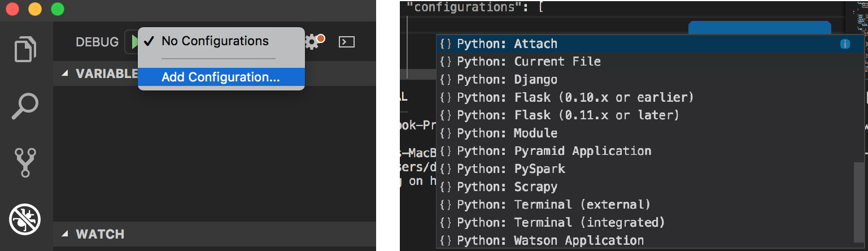The height and width of the screenshot is (251, 868).
Task: Select Python: PySpark suggestion
Action: point(511,169)
